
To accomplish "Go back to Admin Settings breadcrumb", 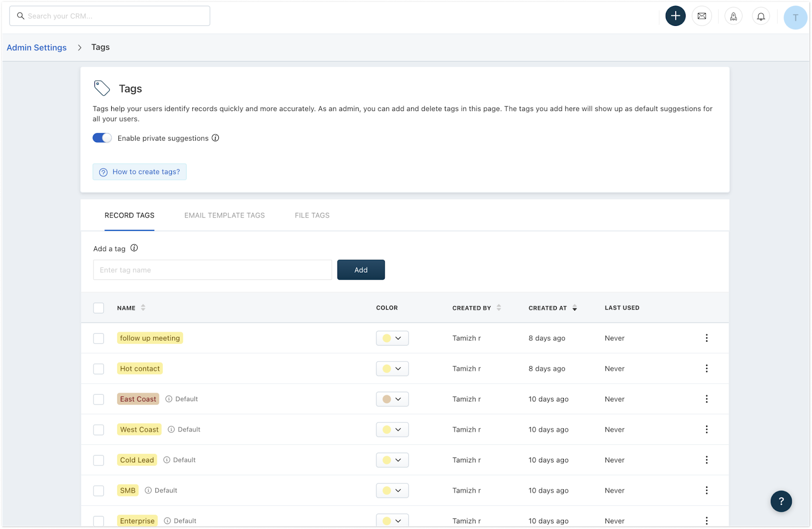I will (37, 47).
